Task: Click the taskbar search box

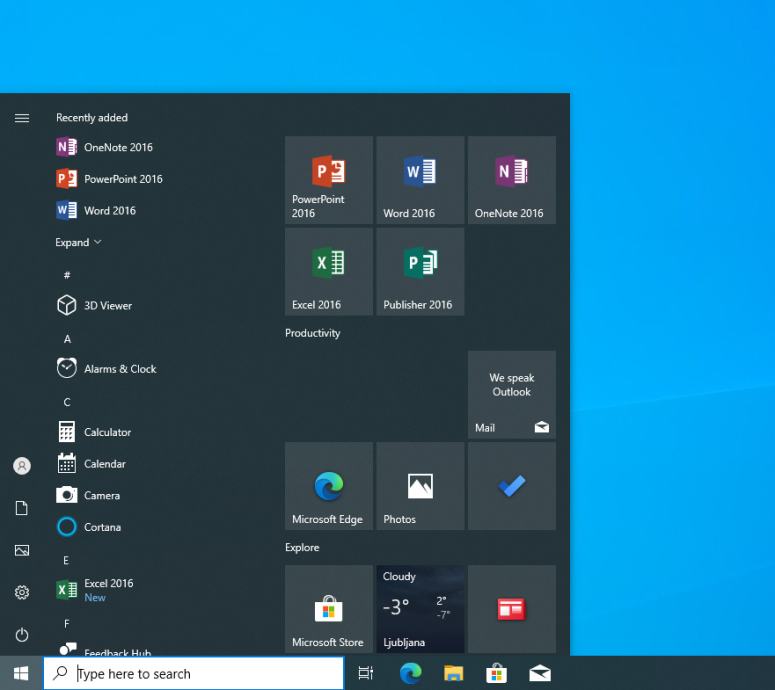Action: [x=195, y=674]
